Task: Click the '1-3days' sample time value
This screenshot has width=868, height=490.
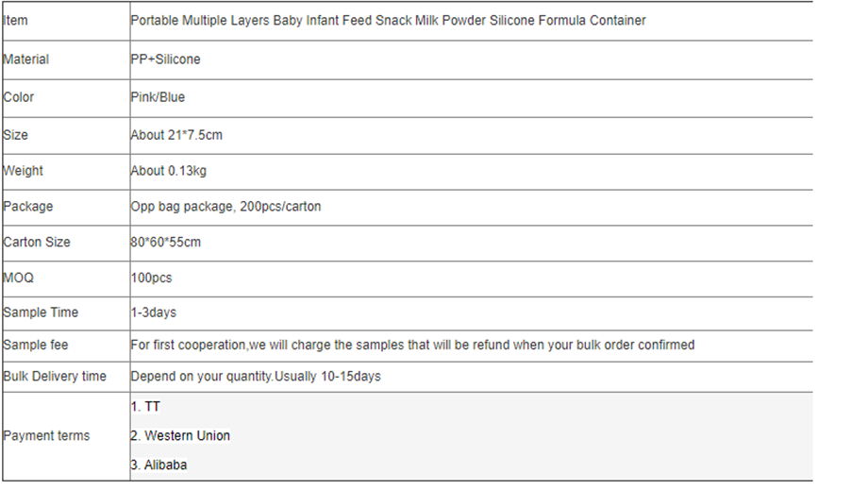Action: point(153,313)
